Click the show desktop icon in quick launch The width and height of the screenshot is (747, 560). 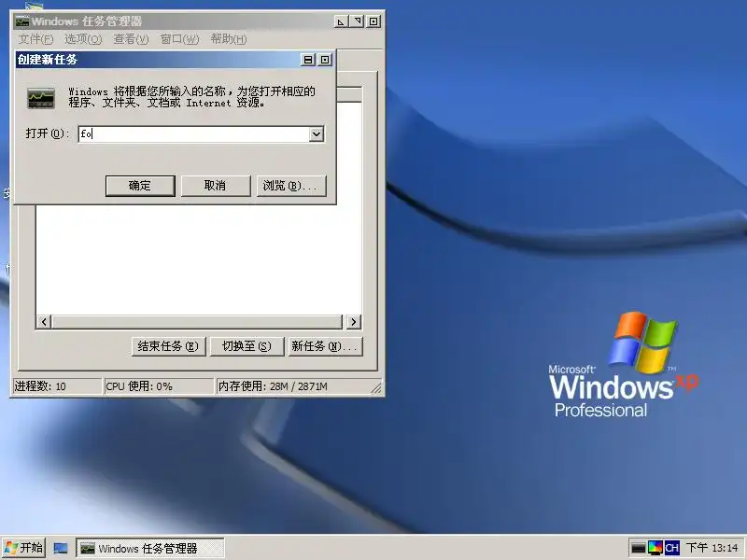tap(61, 548)
